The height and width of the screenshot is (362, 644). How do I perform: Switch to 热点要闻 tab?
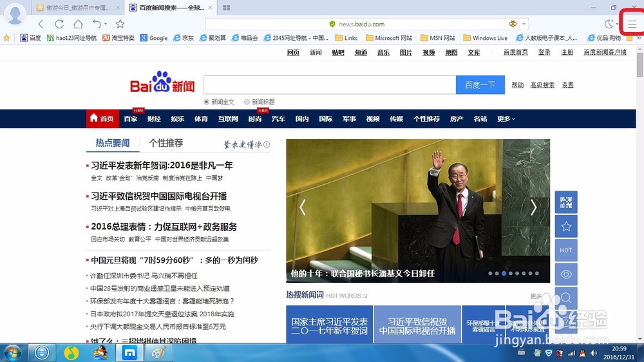(x=113, y=143)
